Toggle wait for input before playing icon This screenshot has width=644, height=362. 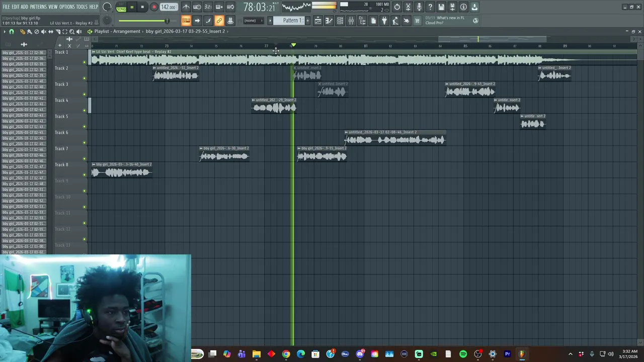(x=197, y=7)
